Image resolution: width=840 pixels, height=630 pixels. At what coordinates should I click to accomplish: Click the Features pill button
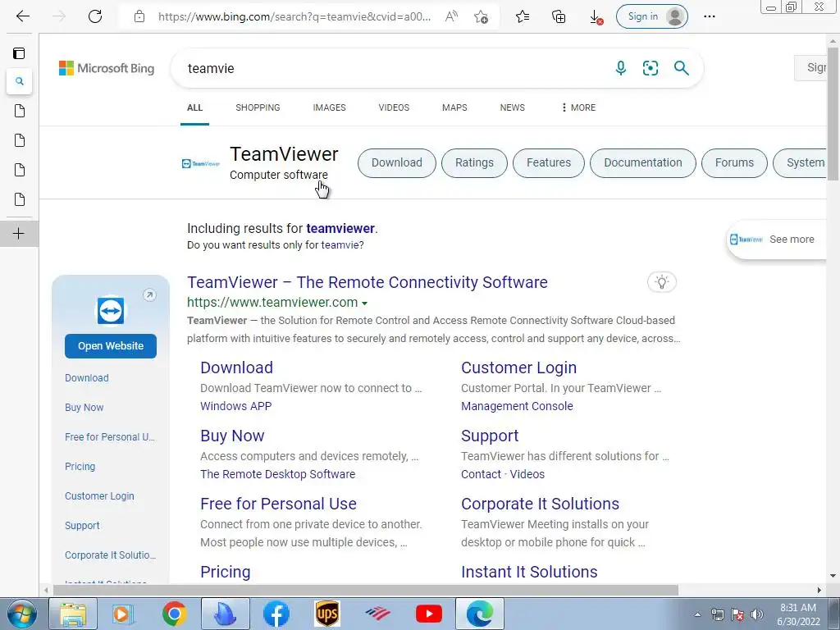(549, 163)
